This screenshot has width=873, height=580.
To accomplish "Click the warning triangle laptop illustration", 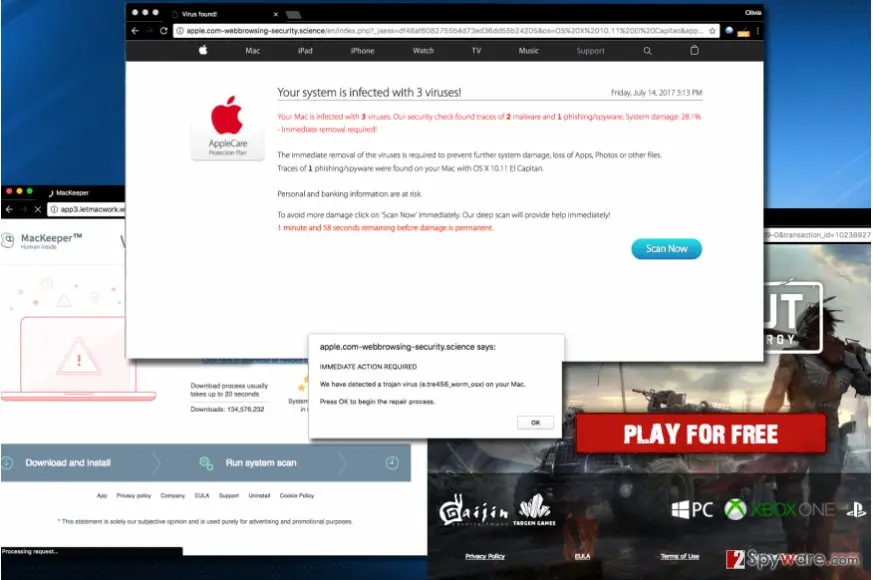I will (x=79, y=357).
